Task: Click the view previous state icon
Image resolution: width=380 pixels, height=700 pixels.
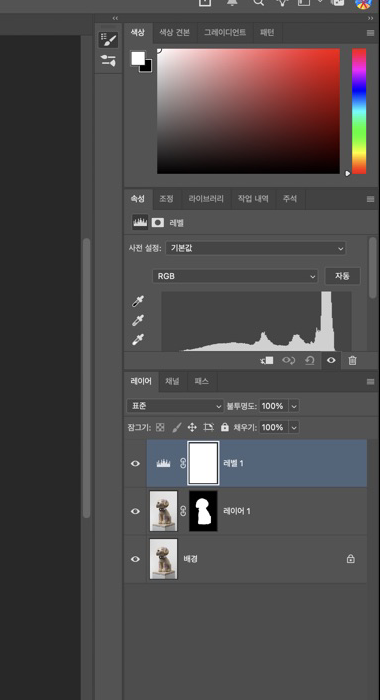Action: 288,361
